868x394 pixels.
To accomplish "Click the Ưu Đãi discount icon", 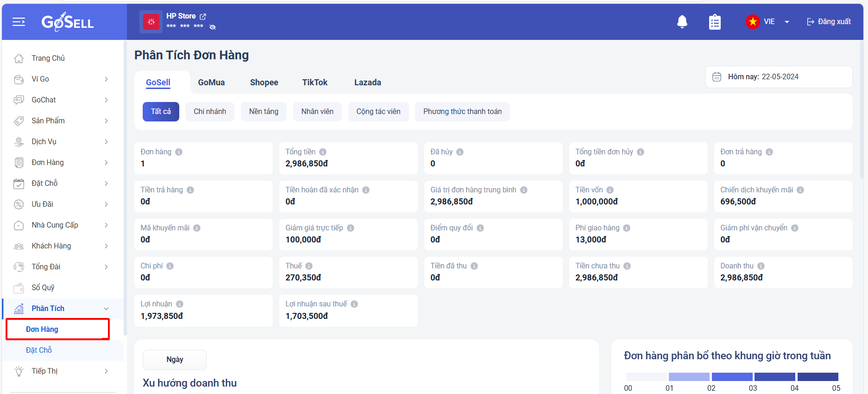I will [x=19, y=204].
